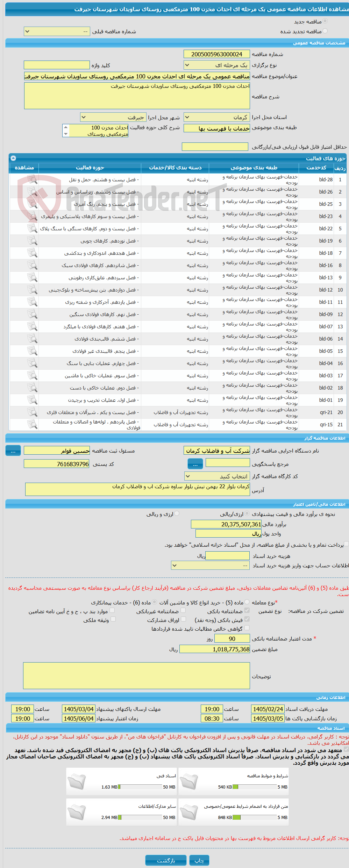The image size is (349, 868).
Task: Open the استان محل اجرا dropdown showing کرمان
Action: pyautogui.click(x=217, y=117)
